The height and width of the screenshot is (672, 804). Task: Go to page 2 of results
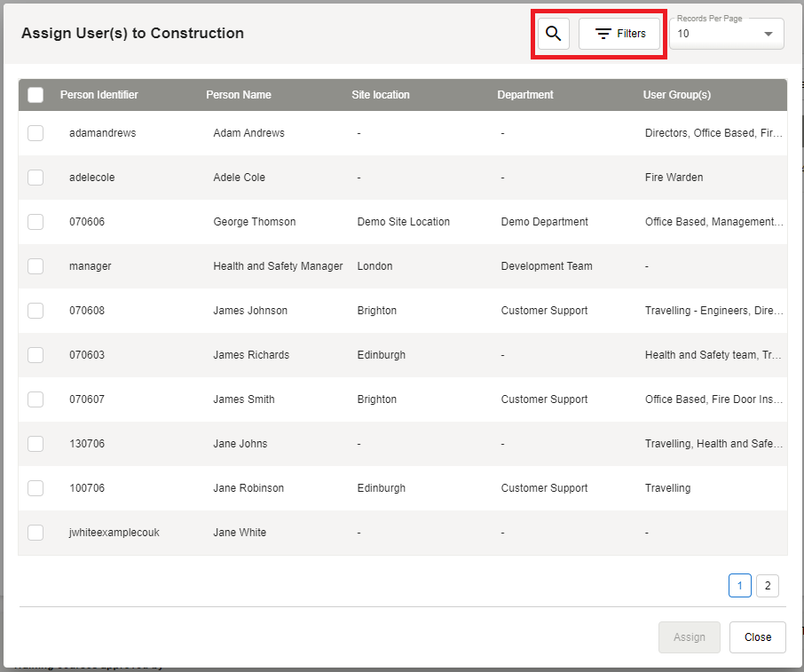(x=767, y=585)
